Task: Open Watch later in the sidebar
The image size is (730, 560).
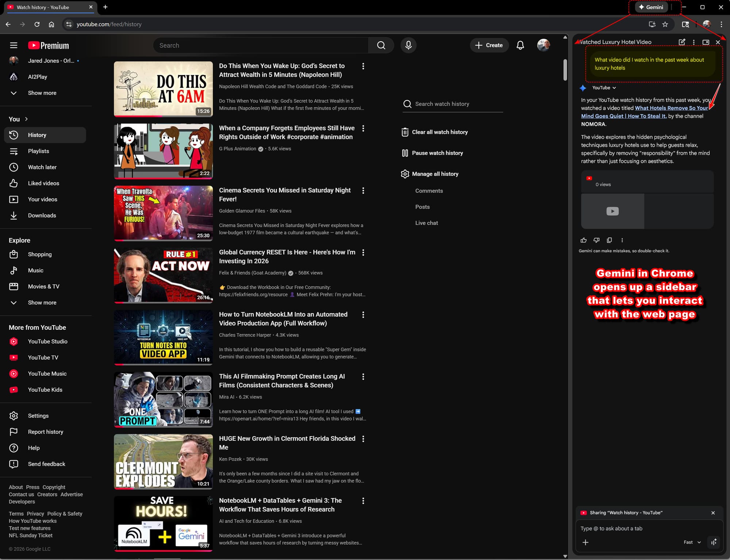Action: pos(42,167)
